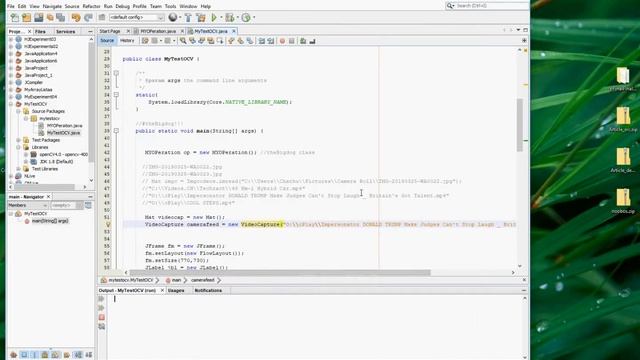Click the lightbulb hint icon in editor gutter
Viewport: 640px width, 360px height.
108,224
